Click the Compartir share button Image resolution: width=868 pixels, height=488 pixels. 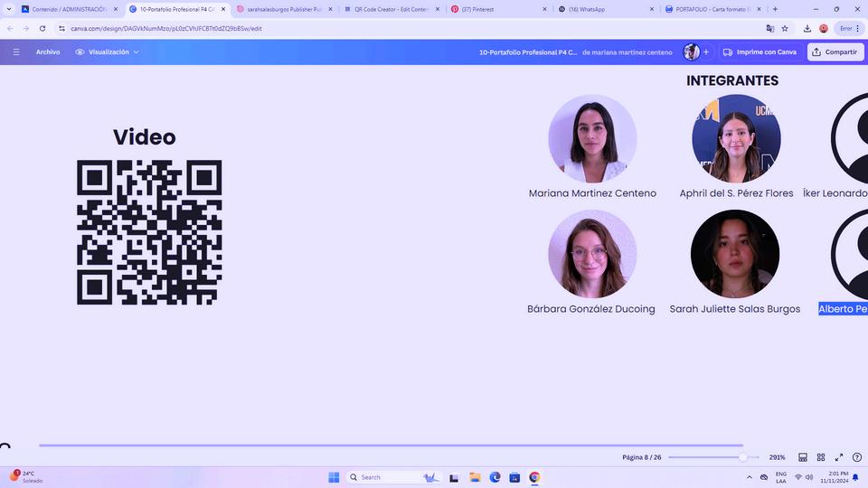(835, 52)
